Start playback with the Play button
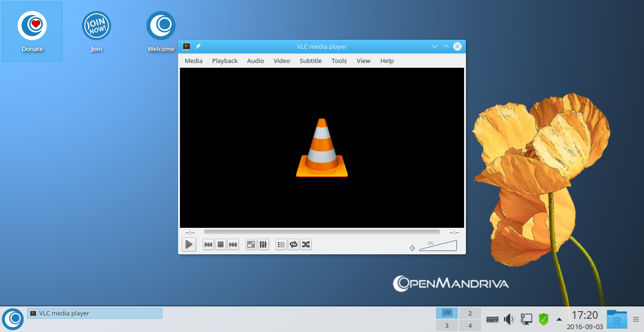The image size is (644, 332). click(189, 244)
